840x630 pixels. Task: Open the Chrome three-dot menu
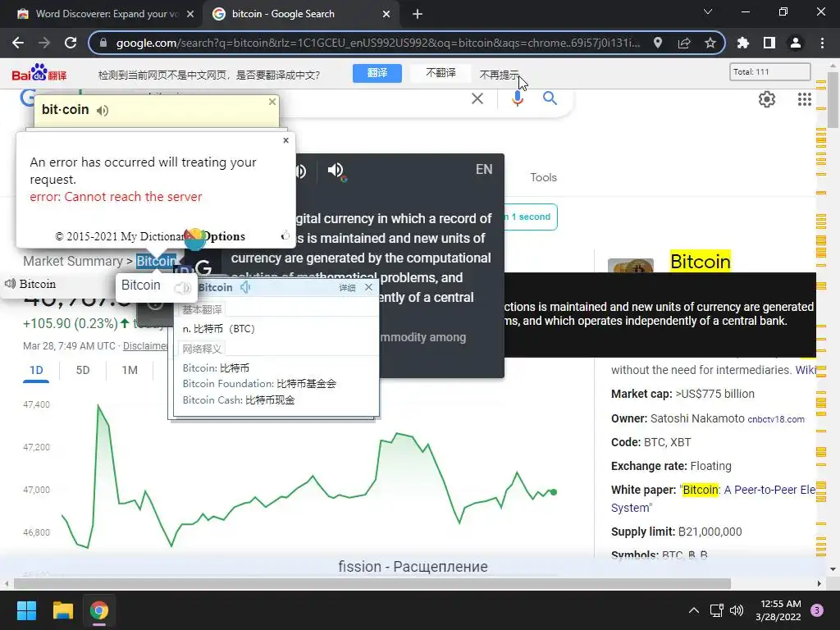click(x=822, y=43)
